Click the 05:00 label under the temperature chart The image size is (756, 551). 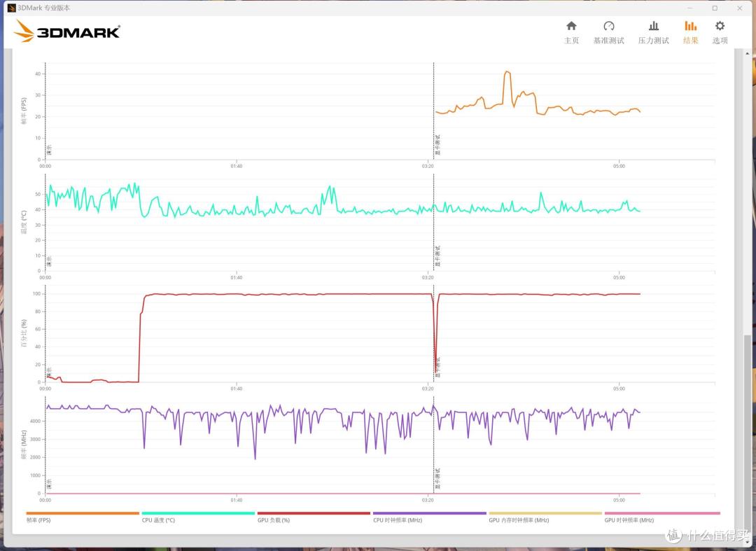(x=619, y=278)
